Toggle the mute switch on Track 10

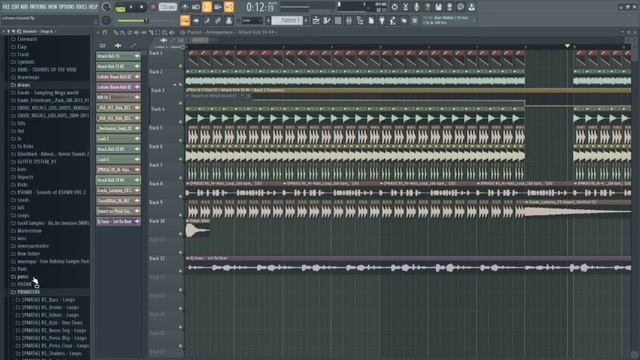(180, 234)
